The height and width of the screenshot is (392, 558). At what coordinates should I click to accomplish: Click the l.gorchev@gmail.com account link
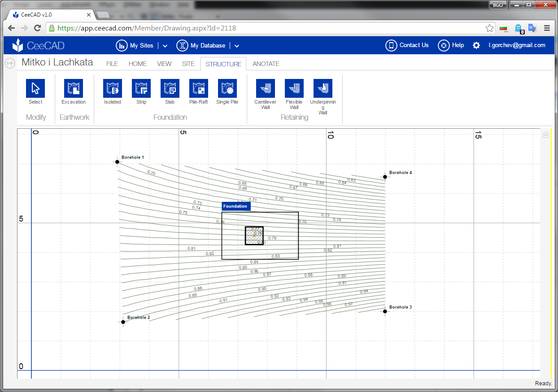click(x=517, y=45)
